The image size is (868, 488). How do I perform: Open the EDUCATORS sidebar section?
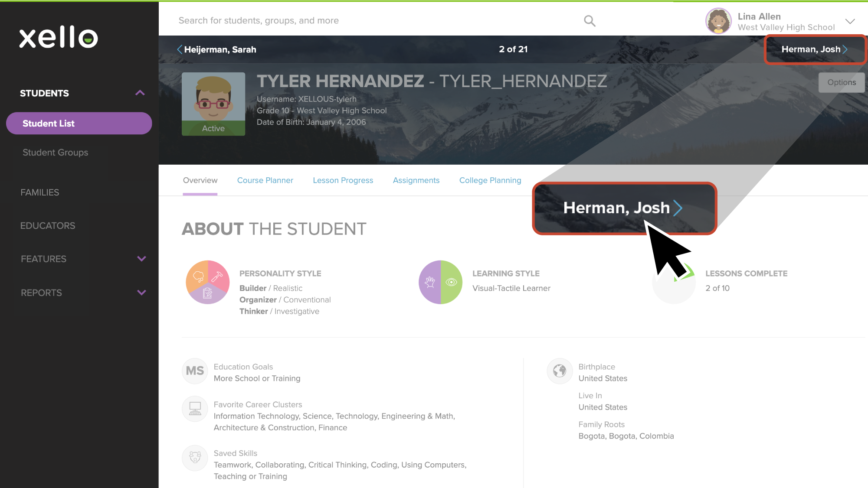click(48, 226)
